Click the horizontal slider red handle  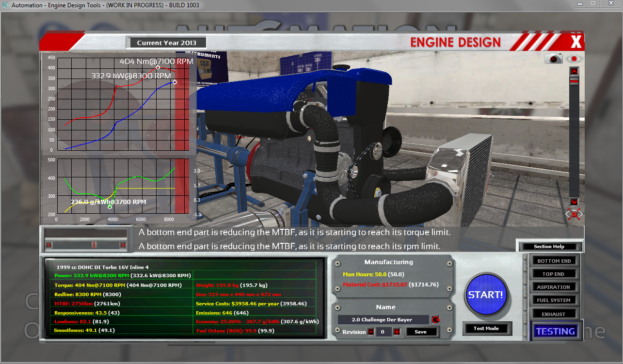pos(95,245)
